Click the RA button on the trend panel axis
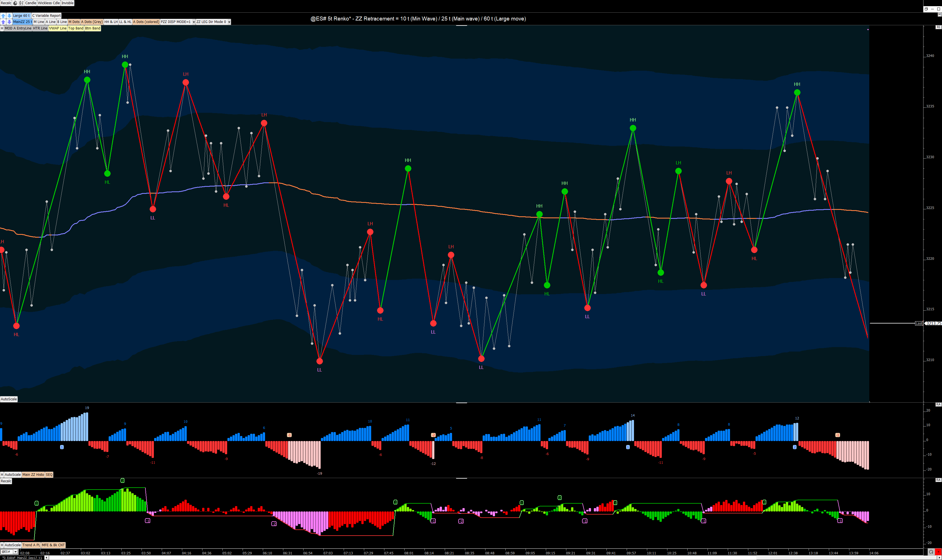This screenshot has width=942, height=560. tap(938, 480)
